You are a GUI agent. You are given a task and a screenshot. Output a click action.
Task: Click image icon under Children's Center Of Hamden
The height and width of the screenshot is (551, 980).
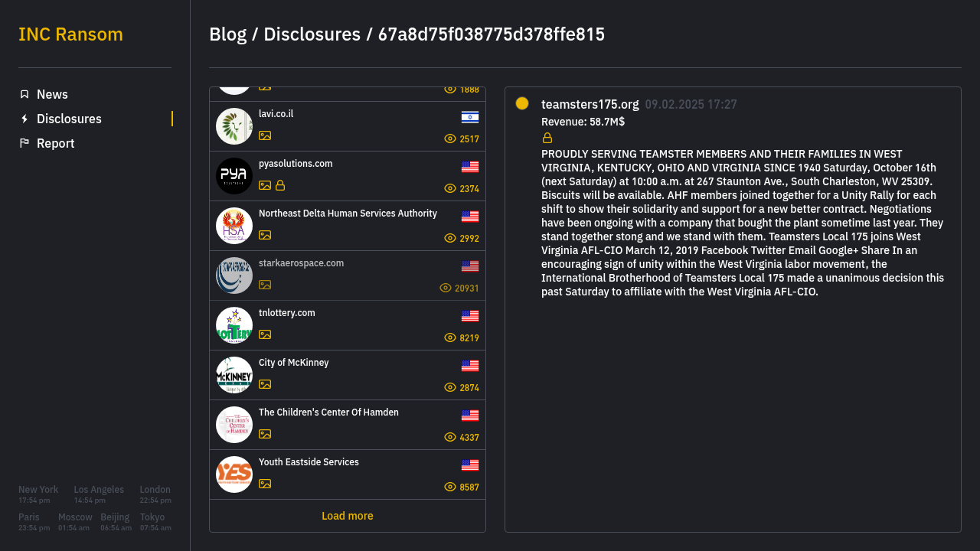coord(265,434)
